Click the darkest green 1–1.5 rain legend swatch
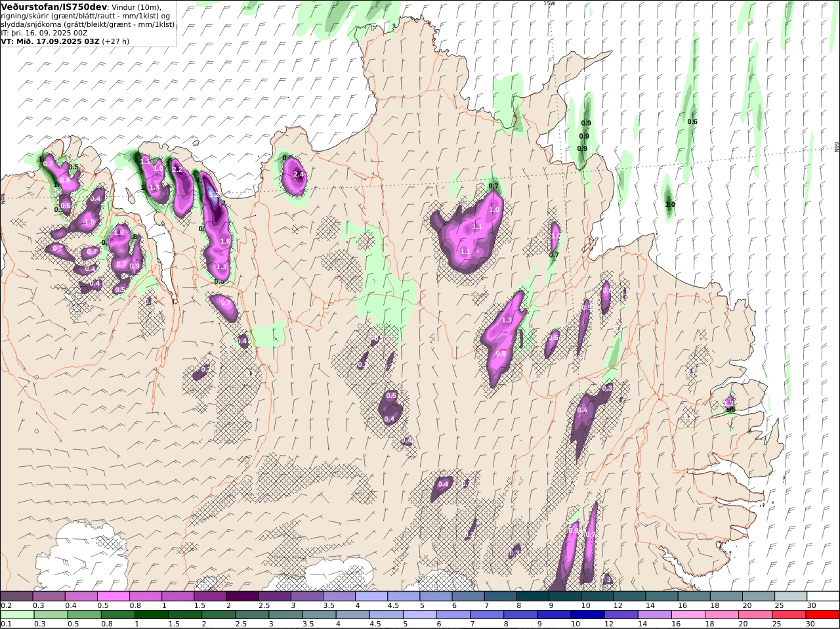 pyautogui.click(x=151, y=615)
